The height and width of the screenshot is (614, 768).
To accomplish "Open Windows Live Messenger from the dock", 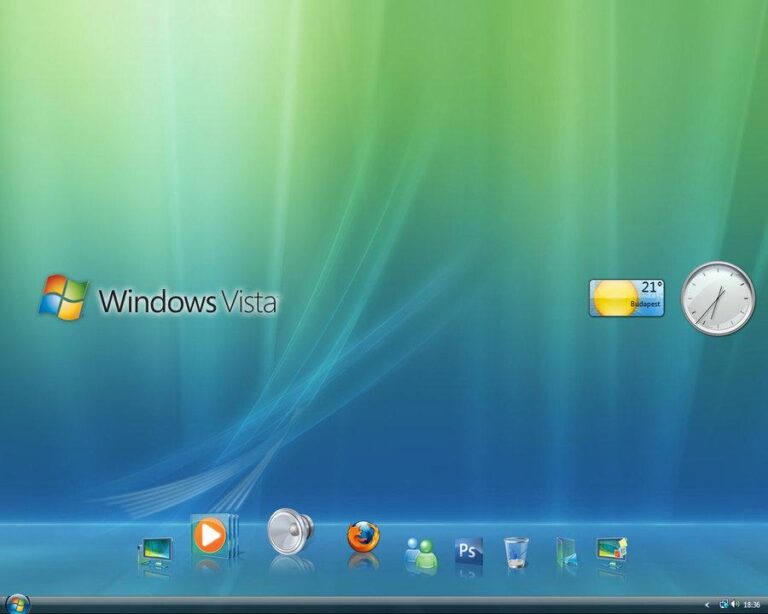I will click(x=421, y=553).
